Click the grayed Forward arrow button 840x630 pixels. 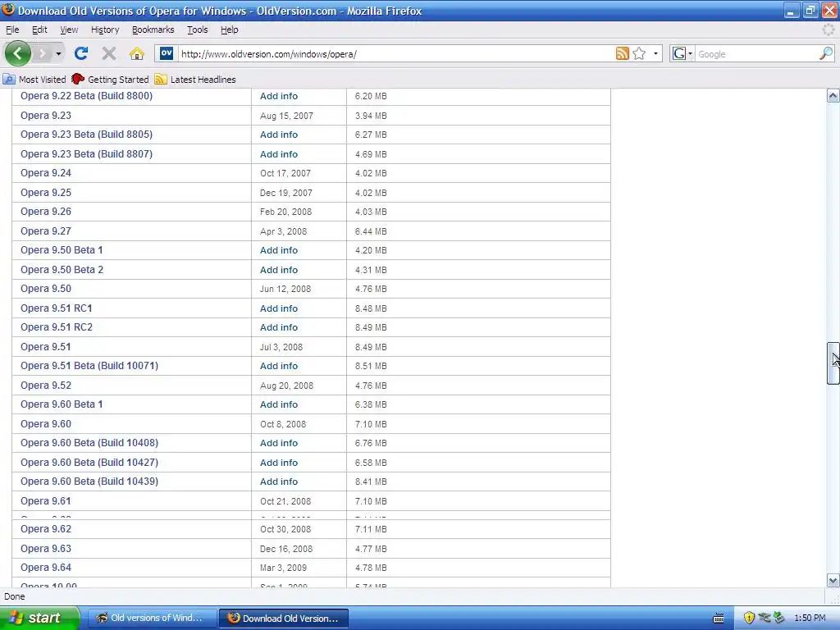[42, 53]
